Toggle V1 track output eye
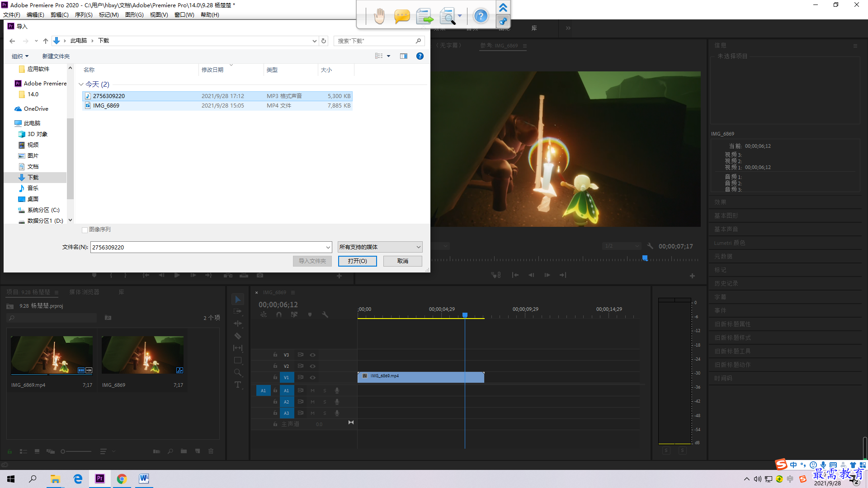The width and height of the screenshot is (868, 488). (x=312, y=377)
